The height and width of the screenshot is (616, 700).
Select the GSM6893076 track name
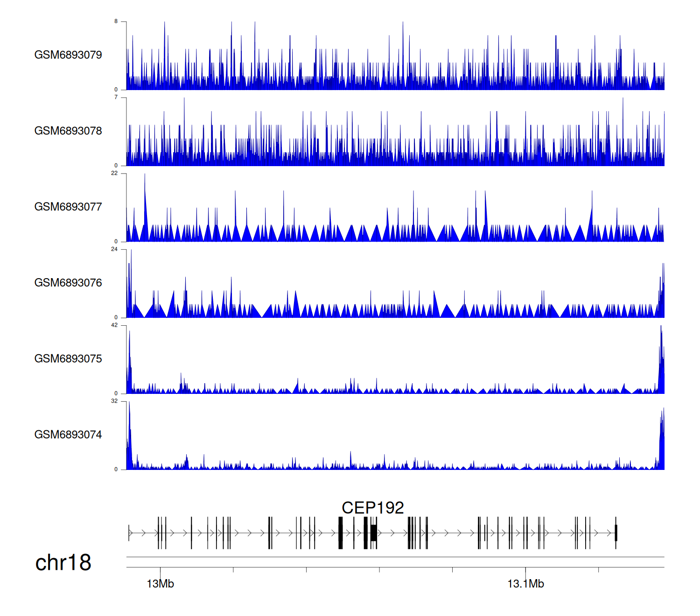(68, 283)
